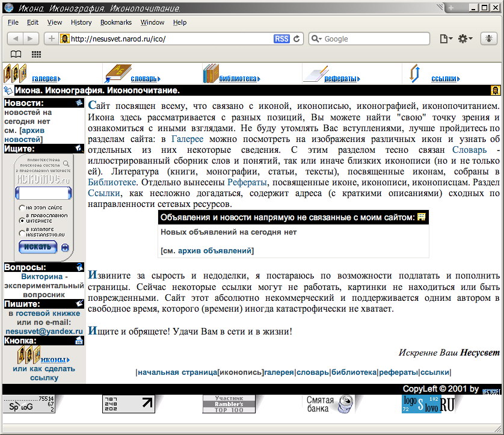Expand the gear settings dropdown
The width and height of the screenshot is (504, 435).
pyautogui.click(x=465, y=39)
